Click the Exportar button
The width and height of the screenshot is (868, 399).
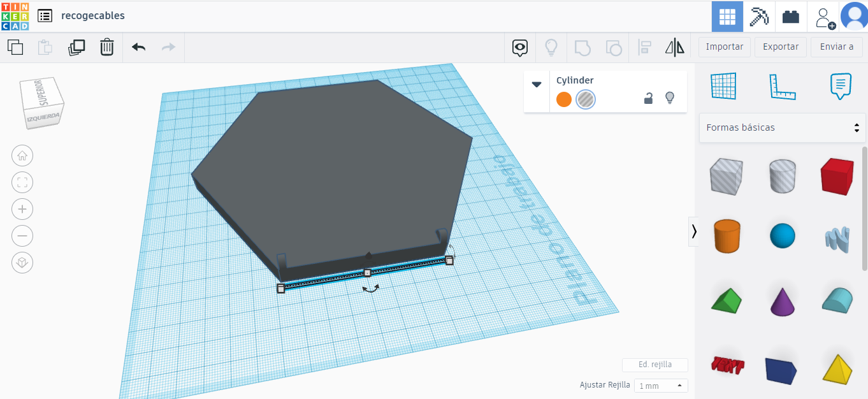[x=781, y=47]
